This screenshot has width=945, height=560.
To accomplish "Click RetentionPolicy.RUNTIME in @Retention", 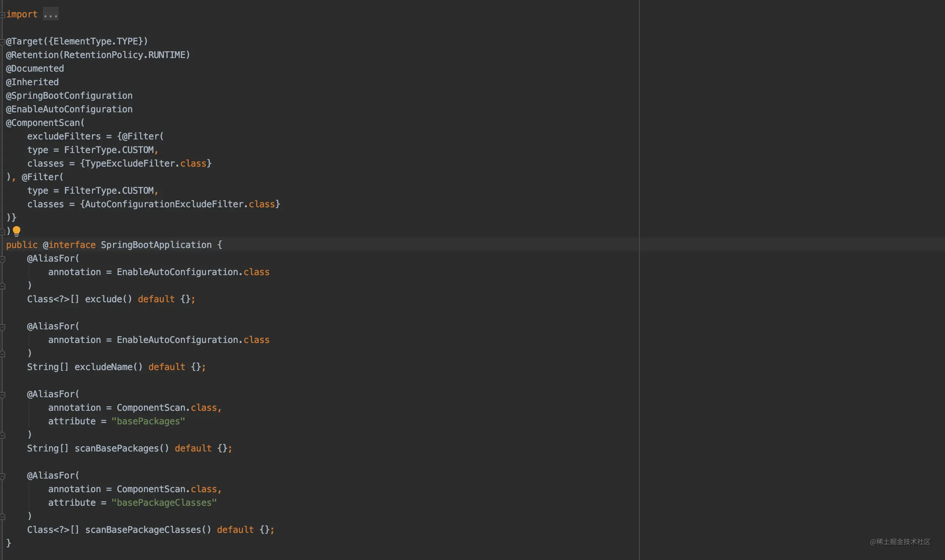I will tap(124, 55).
